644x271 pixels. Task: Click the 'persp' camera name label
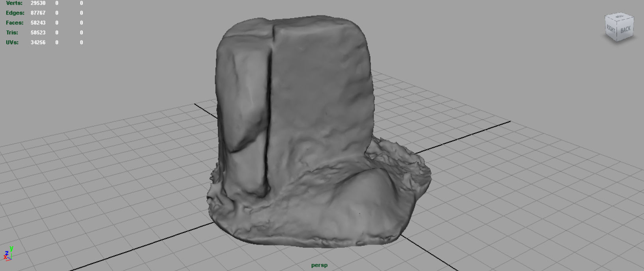(319, 265)
